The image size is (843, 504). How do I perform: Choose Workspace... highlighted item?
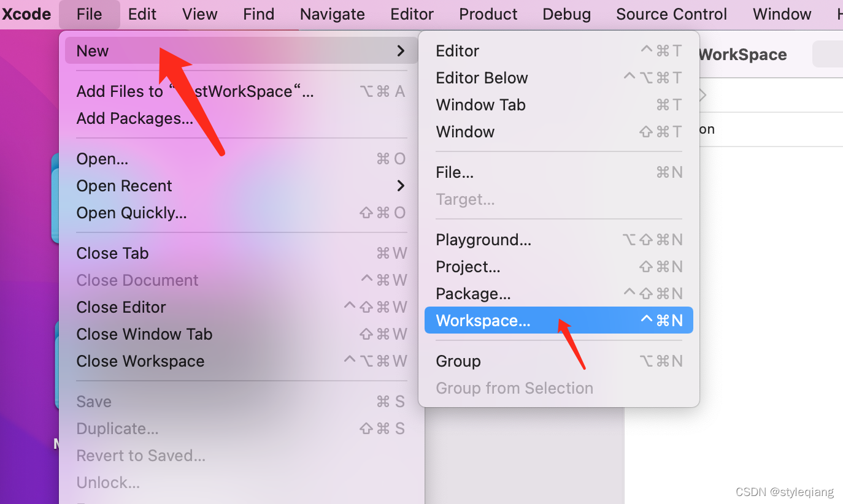click(559, 320)
